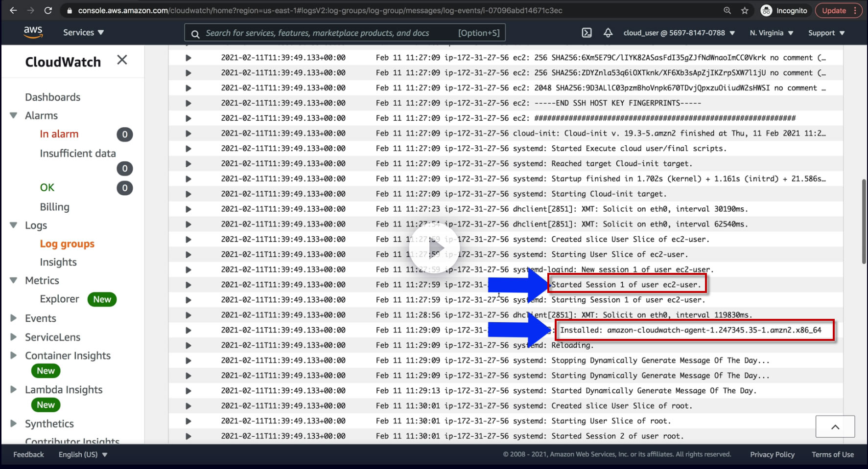This screenshot has height=469, width=868.
Task: Collapse the Logs section triangle
Action: 14,225
